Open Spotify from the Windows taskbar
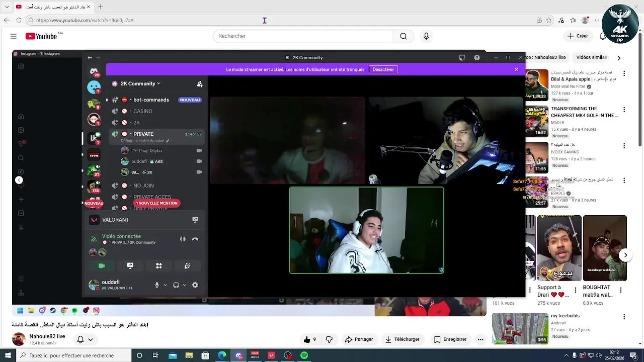Image resolution: width=644 pixels, height=362 pixels. (304, 355)
